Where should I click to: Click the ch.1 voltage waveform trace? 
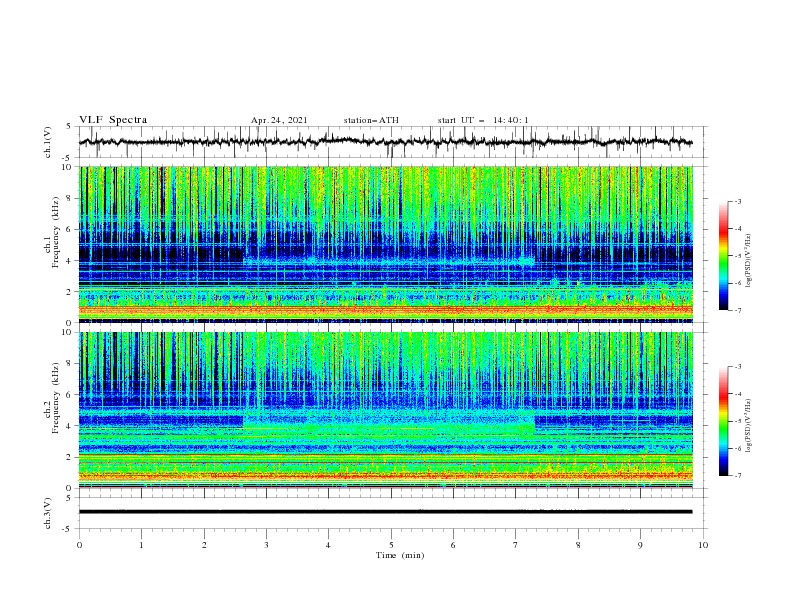385,142
